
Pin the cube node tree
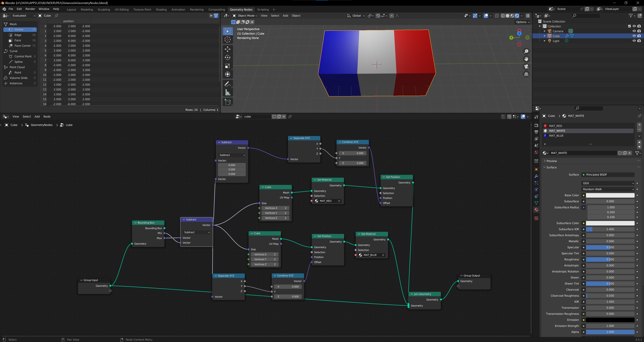tap(290, 117)
